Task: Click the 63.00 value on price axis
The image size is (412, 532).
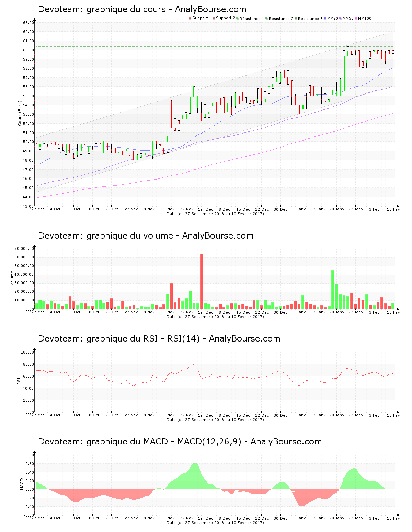Action: (x=28, y=23)
